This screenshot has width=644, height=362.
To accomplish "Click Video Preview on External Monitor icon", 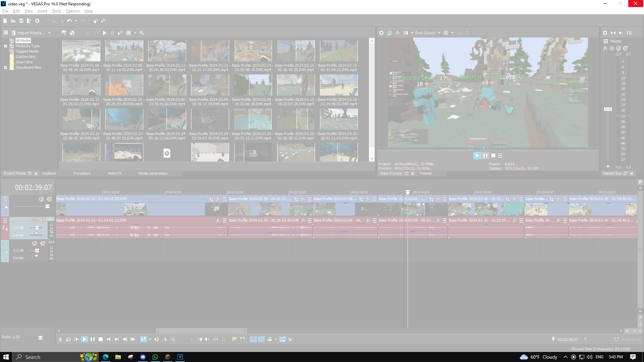I will (389, 33).
